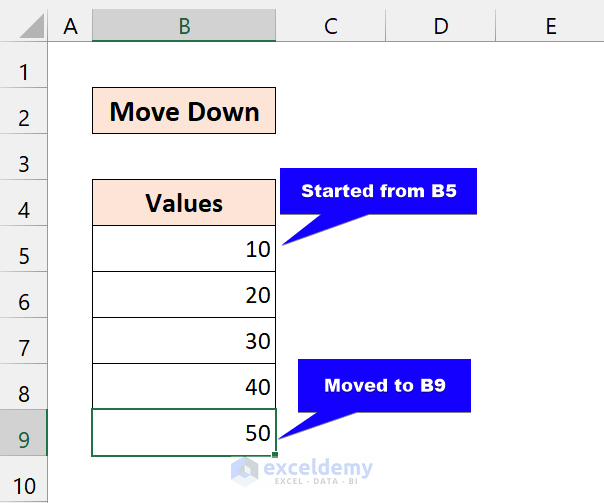This screenshot has height=503, width=604.
Task: Click column C header
Action: click(331, 26)
